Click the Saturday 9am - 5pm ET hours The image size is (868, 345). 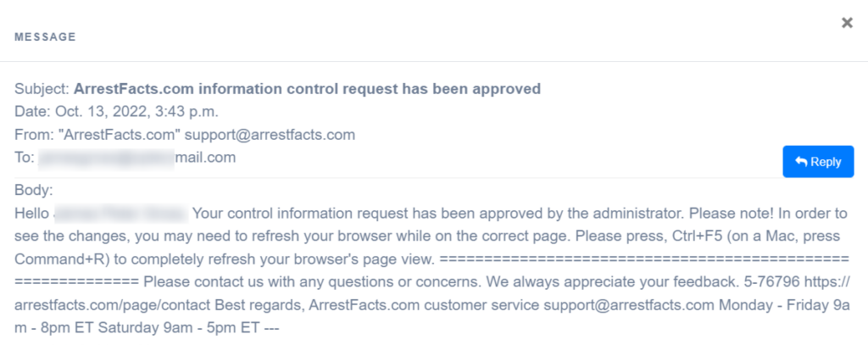[178, 328]
